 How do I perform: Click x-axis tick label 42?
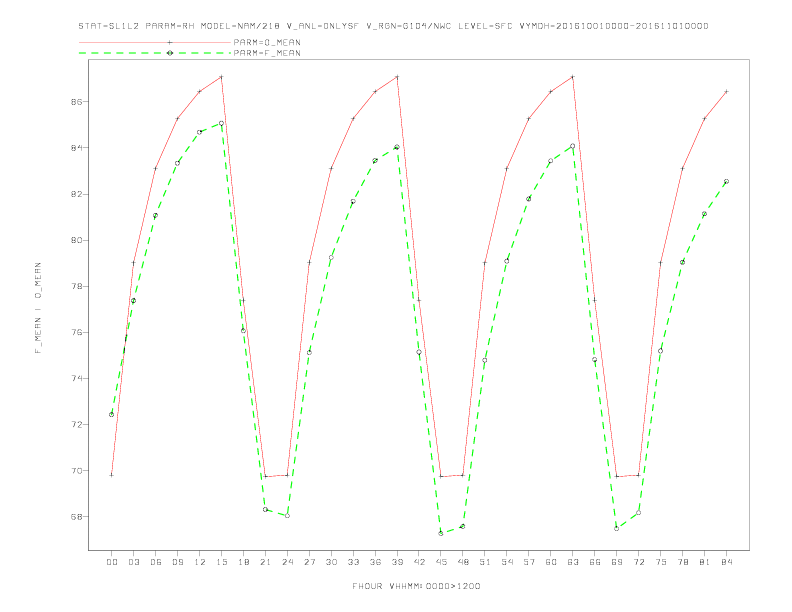point(419,562)
